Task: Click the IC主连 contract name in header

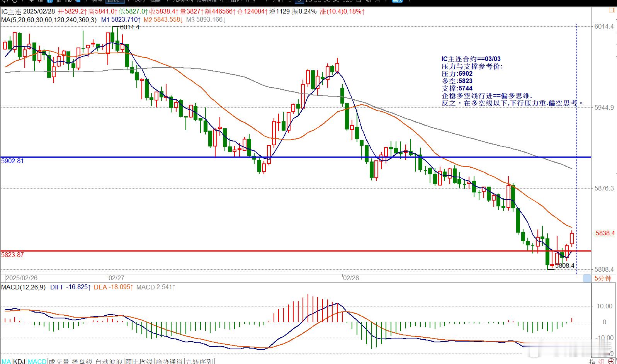Action: click(11, 12)
